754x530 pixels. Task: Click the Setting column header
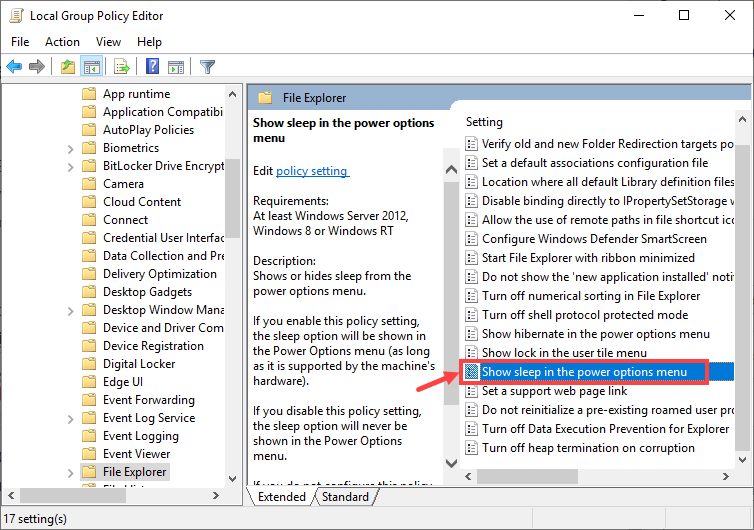(485, 122)
